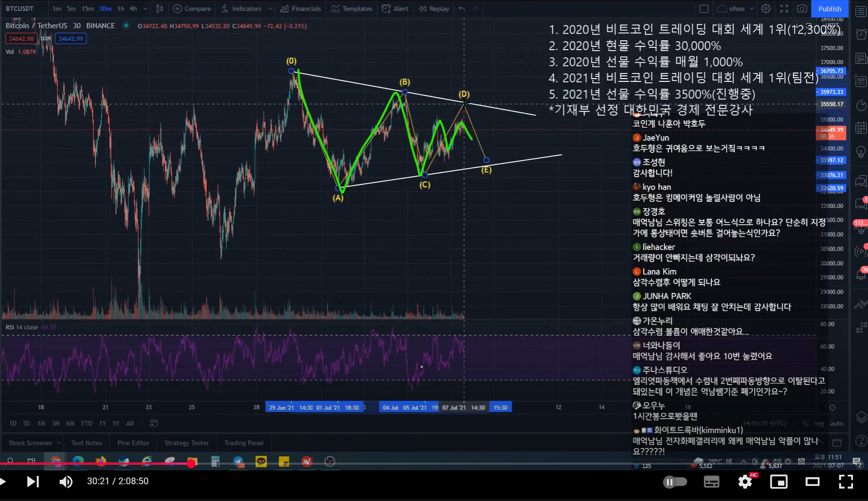Set the date range to 1D
Viewport: 868px width, 501px height.
(x=13, y=423)
